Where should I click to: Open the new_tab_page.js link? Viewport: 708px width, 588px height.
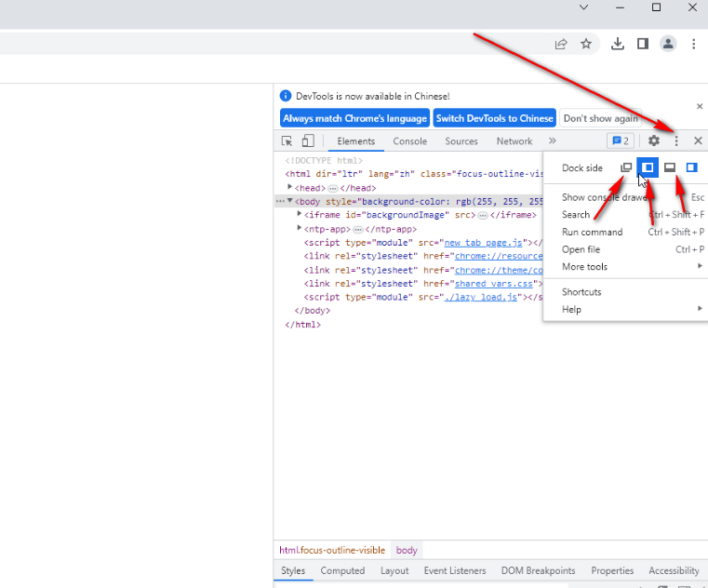pos(483,243)
